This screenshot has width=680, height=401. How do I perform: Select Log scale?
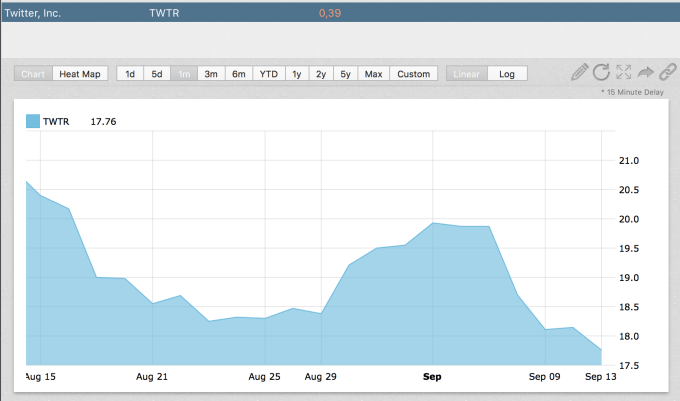pos(507,74)
